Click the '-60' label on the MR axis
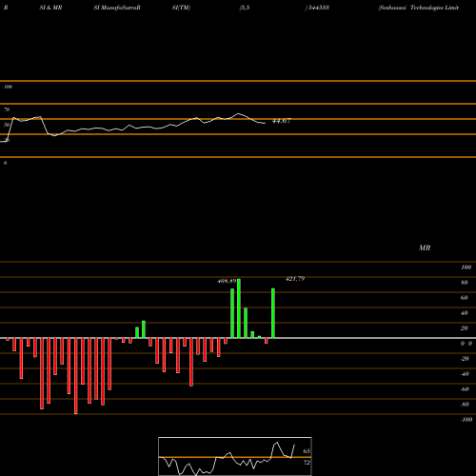Image resolution: width=476 pixels, height=476 pixels. point(465,389)
